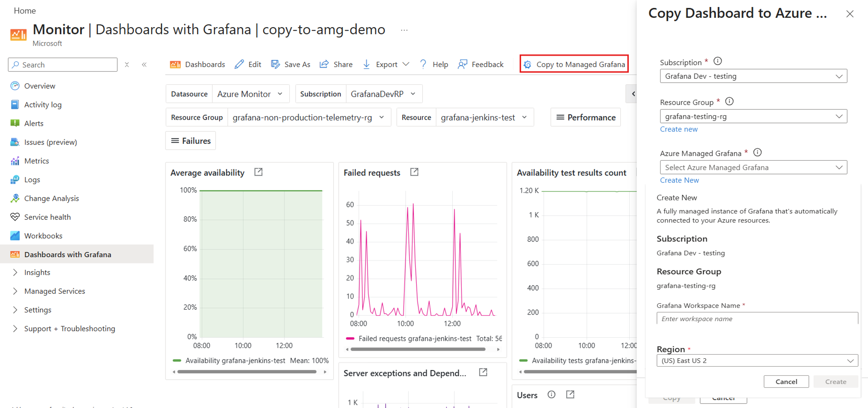Open the Export dropdown menu
The width and height of the screenshot is (868, 408).
(x=386, y=64)
